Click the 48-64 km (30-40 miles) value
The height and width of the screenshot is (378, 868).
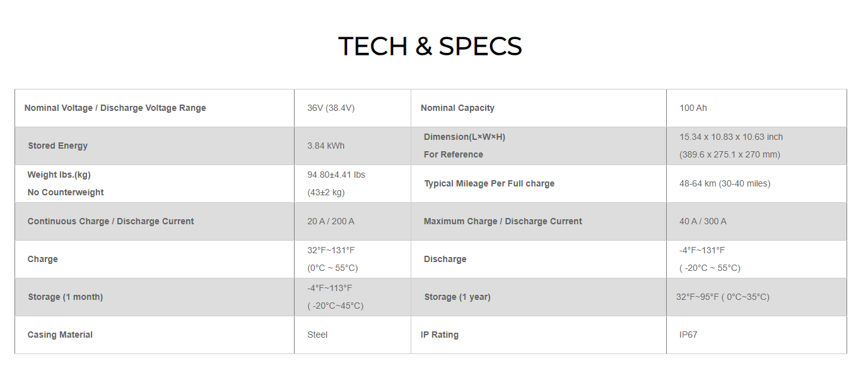(724, 183)
